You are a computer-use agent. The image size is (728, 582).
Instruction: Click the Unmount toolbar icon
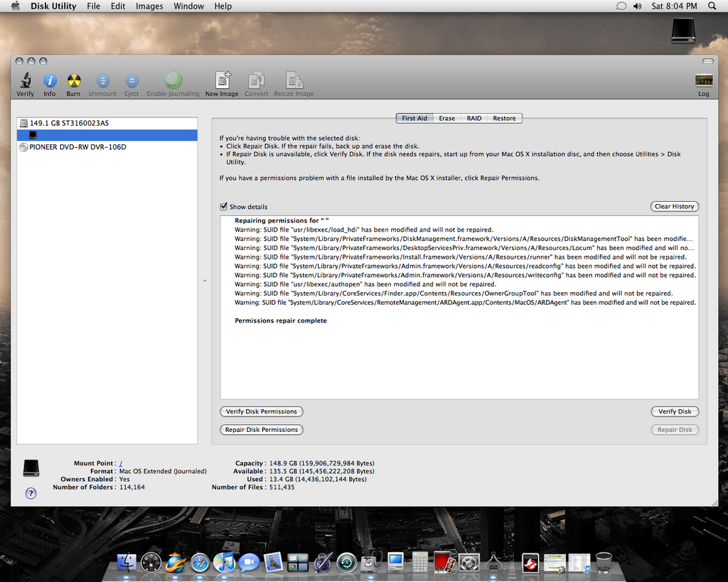pos(102,81)
